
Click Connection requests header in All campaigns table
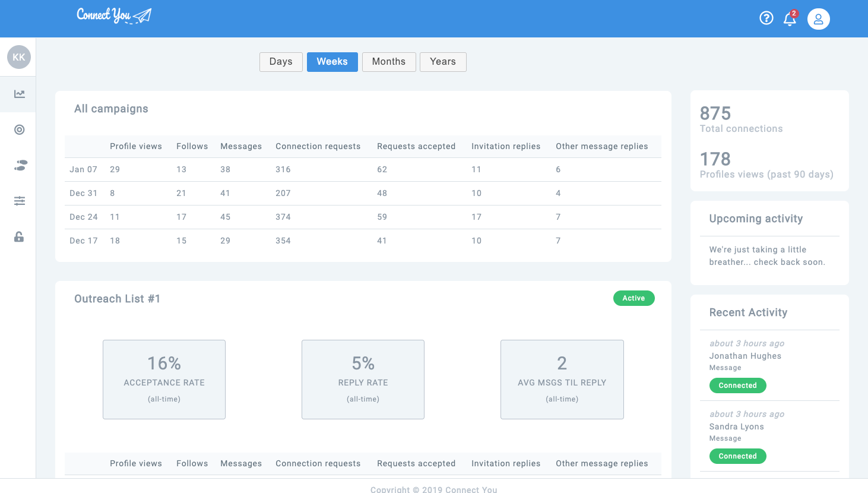(x=318, y=146)
